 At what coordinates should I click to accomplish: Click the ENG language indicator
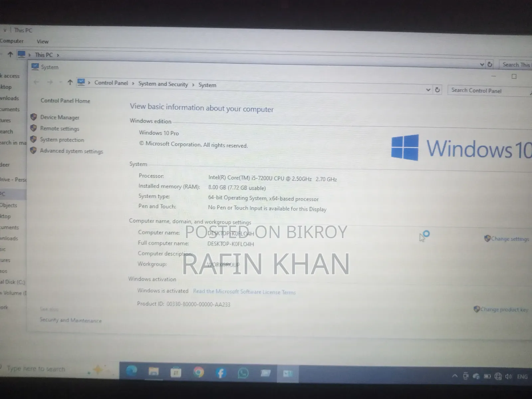click(x=522, y=376)
